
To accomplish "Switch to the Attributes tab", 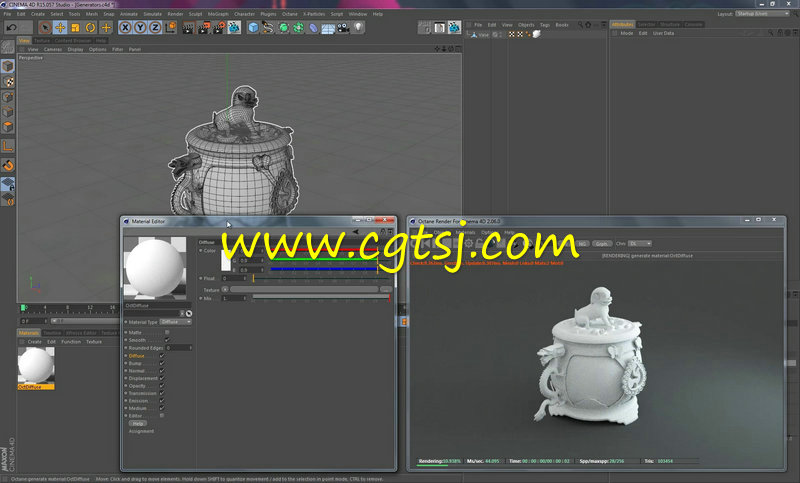I will coord(622,24).
